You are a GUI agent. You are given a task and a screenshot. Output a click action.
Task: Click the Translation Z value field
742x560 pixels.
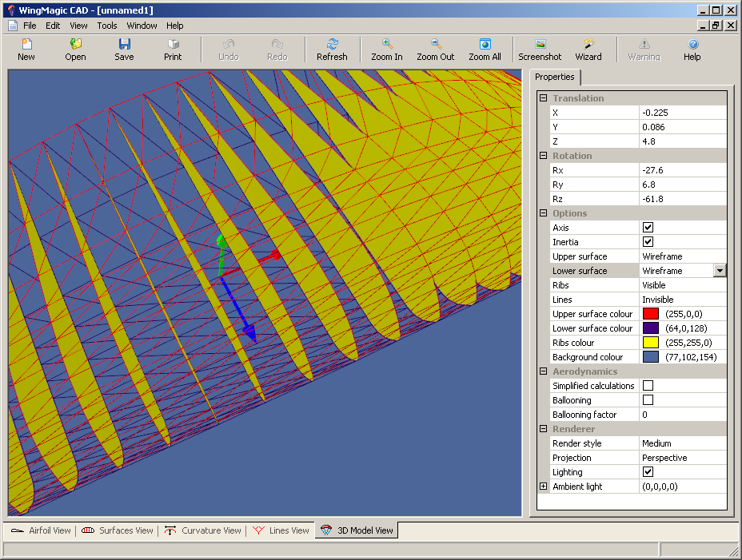pos(682,141)
